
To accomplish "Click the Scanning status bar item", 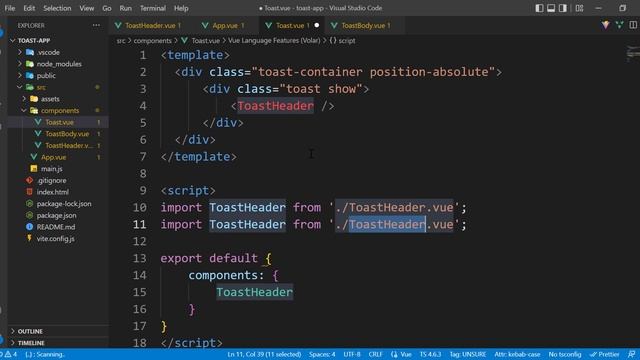I will [x=45, y=354].
